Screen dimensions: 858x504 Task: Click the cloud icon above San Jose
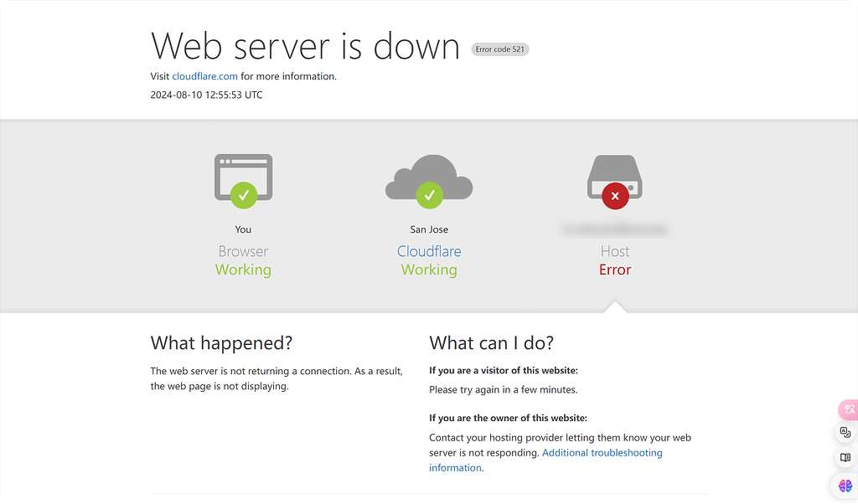pos(429,181)
